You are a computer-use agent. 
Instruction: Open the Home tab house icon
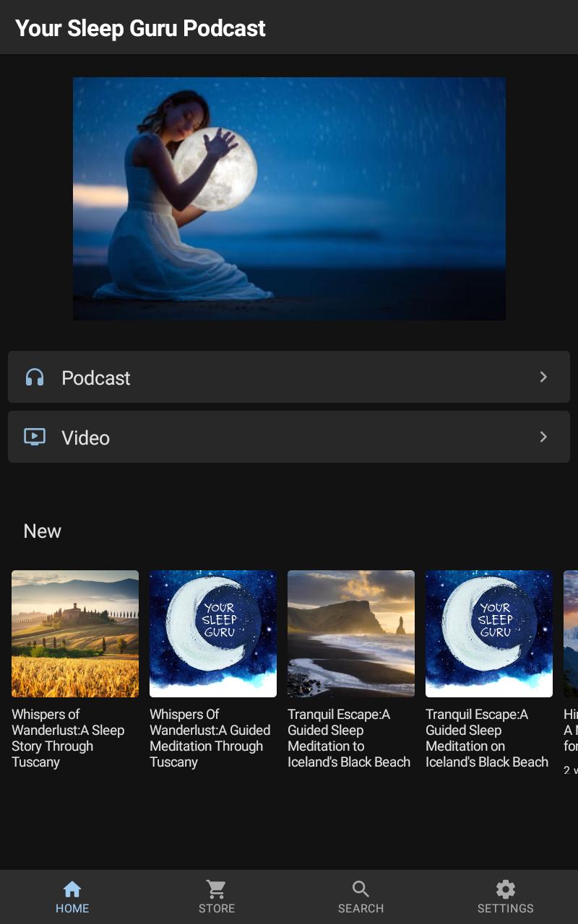72,889
